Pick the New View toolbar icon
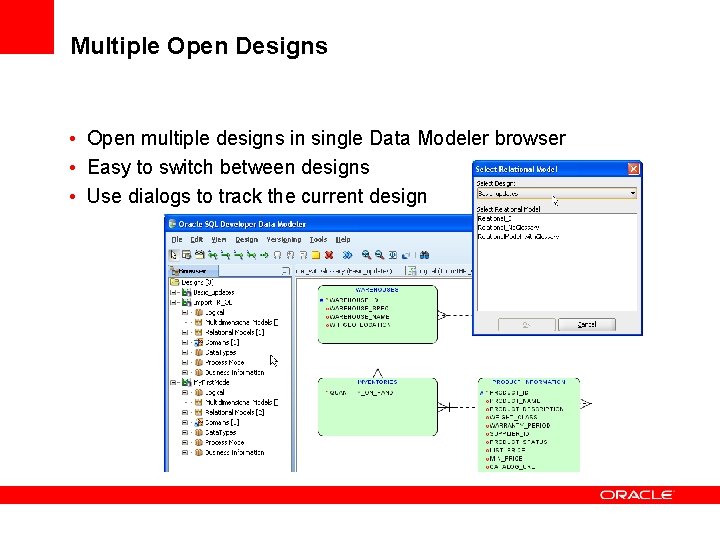Image resolution: width=720 pixels, height=540 pixels. click(x=199, y=255)
